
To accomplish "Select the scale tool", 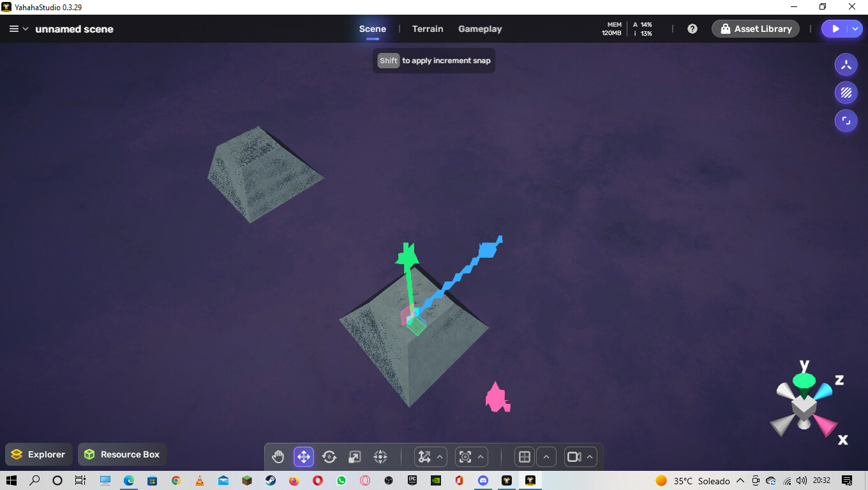I will [355, 457].
